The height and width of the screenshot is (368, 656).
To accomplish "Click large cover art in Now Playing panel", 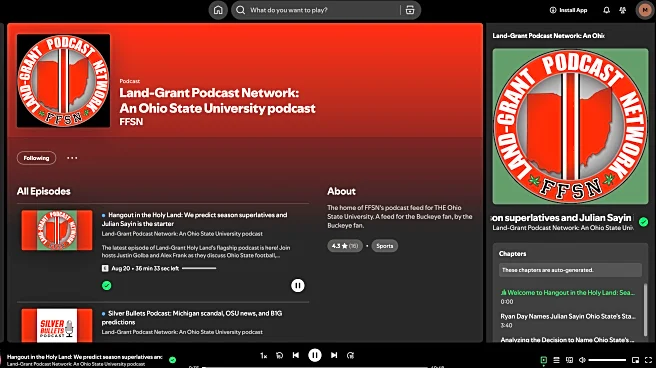I will click(x=570, y=126).
